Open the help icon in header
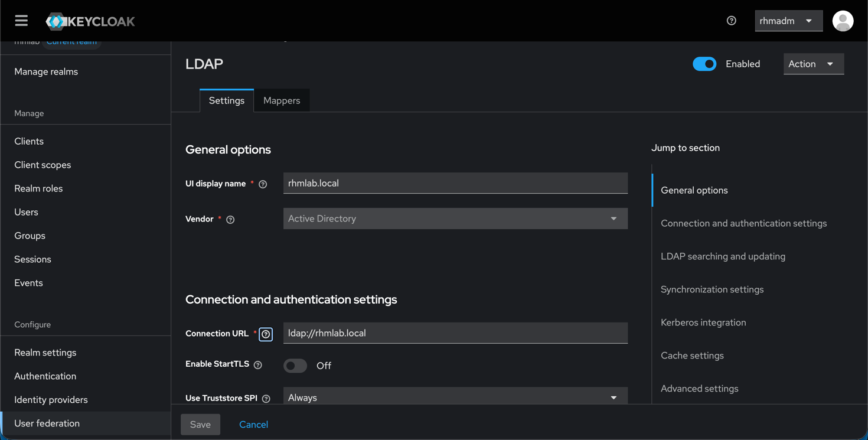Screen dimensions: 868x440 point(731,21)
